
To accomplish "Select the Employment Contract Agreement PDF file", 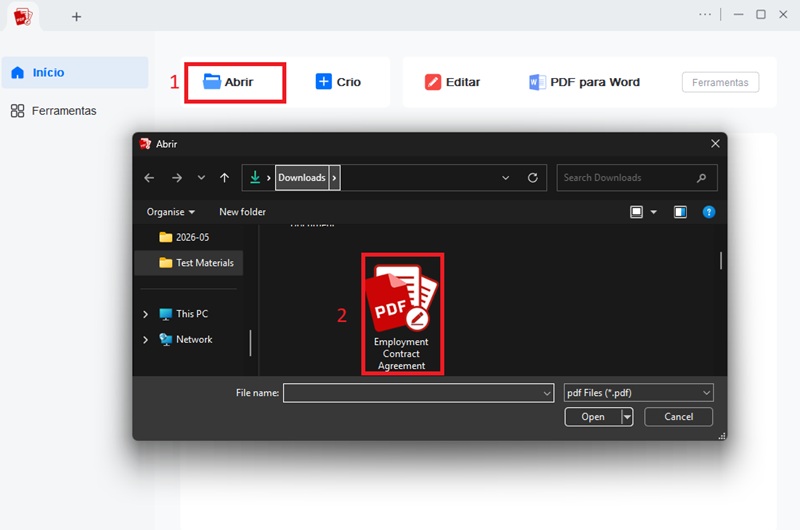I will (x=402, y=314).
